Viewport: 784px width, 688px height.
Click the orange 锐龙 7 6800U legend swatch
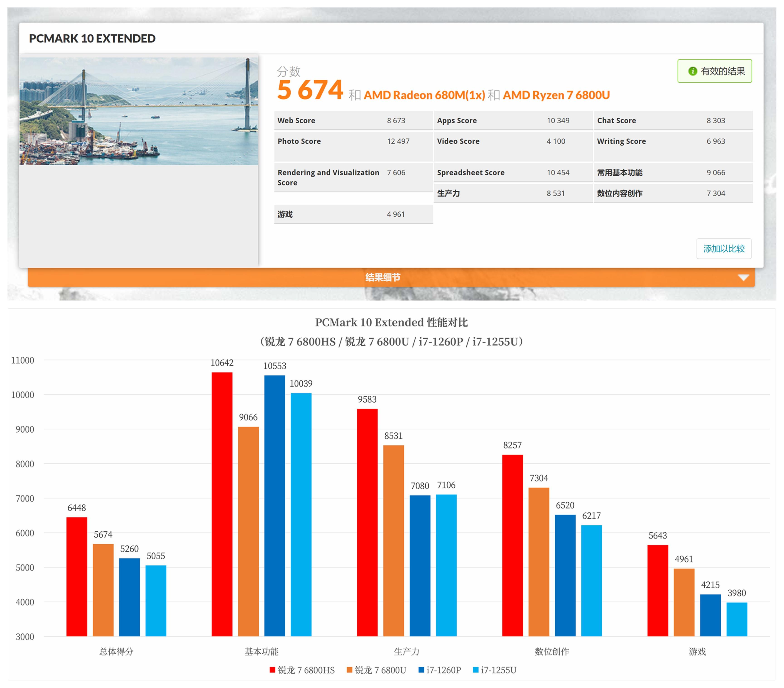[349, 670]
